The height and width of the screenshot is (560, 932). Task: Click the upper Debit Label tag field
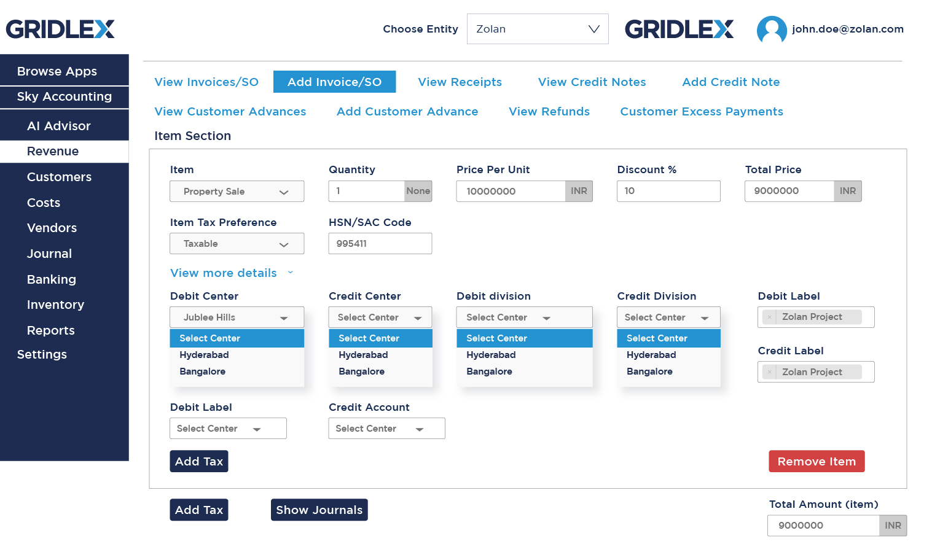[x=816, y=317]
